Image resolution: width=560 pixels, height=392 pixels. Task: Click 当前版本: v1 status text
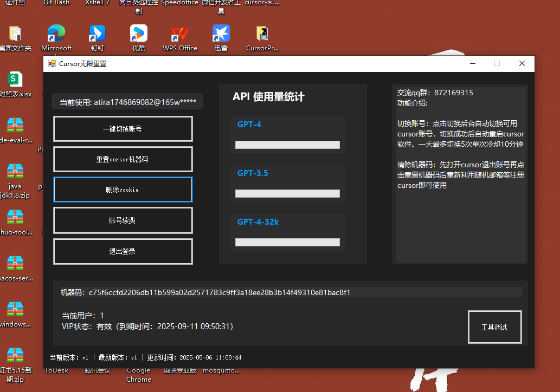[69, 357]
